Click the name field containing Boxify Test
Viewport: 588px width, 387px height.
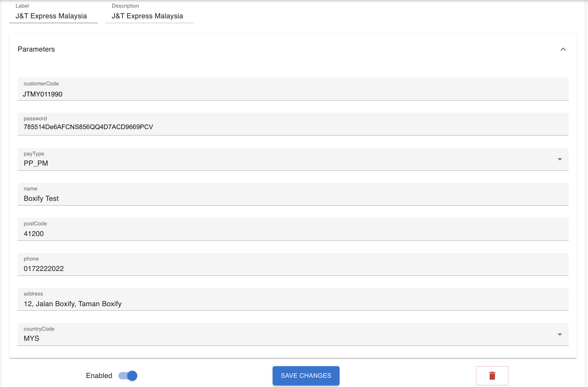tap(293, 199)
